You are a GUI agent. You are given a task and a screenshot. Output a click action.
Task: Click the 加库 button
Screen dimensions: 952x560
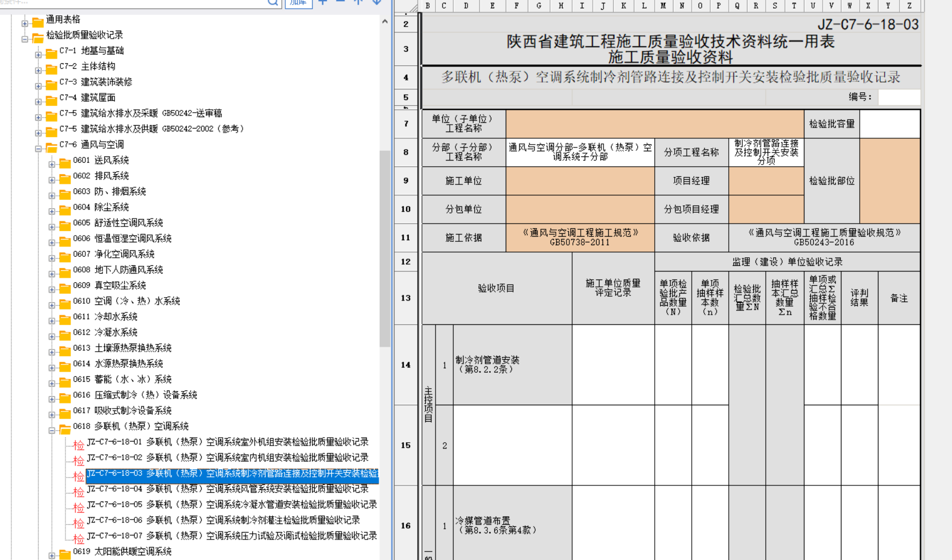pos(298,2)
